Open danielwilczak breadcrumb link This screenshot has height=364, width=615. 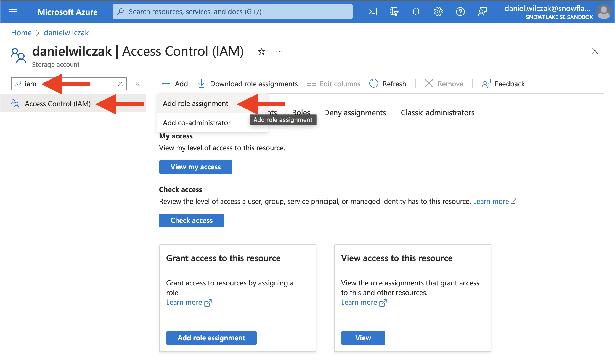(x=66, y=33)
